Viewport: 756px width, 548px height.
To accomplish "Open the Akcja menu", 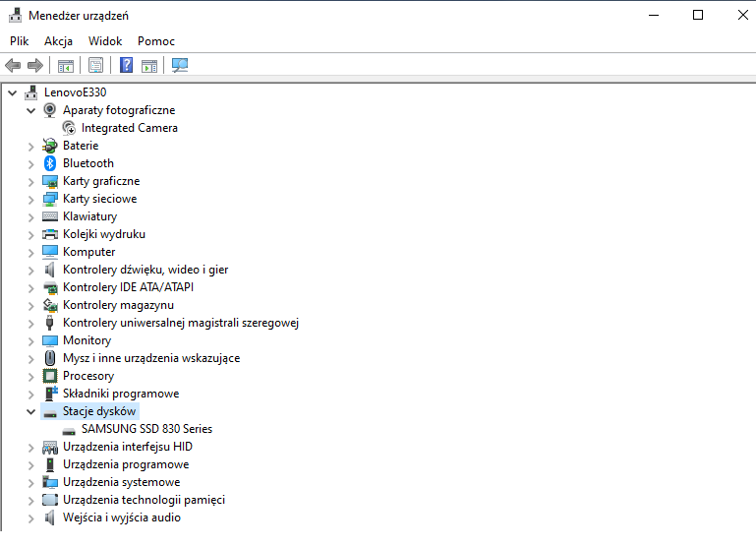I will [58, 41].
